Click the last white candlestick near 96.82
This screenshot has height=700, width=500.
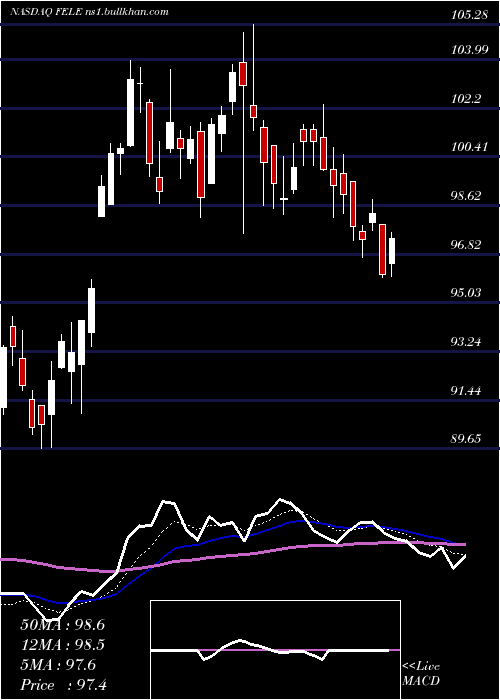[x=392, y=251]
